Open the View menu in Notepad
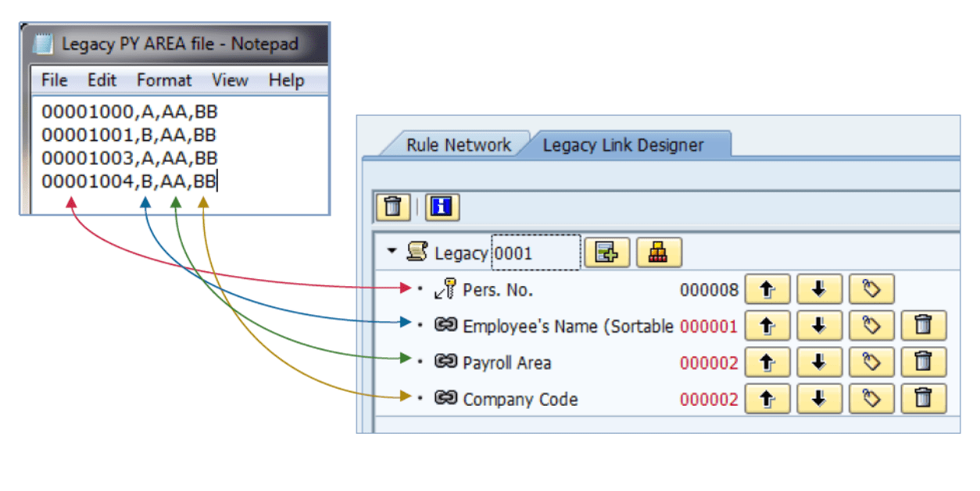Image resolution: width=980 pixels, height=491 pixels. coord(230,80)
